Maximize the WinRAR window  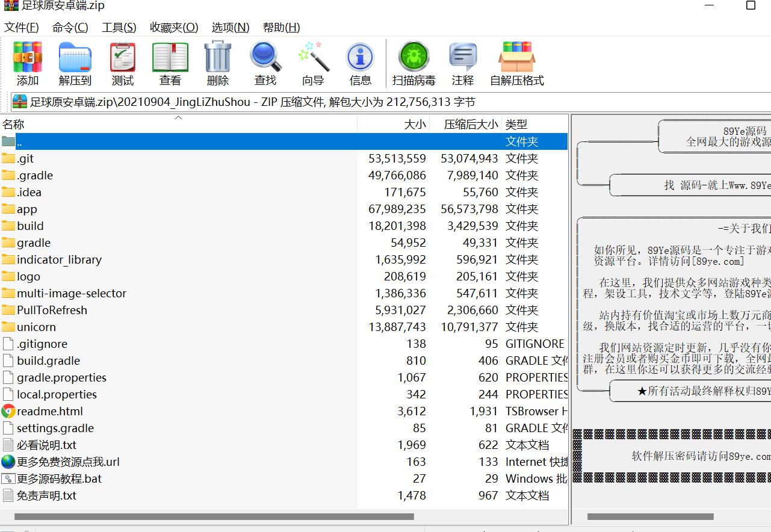pyautogui.click(x=751, y=5)
